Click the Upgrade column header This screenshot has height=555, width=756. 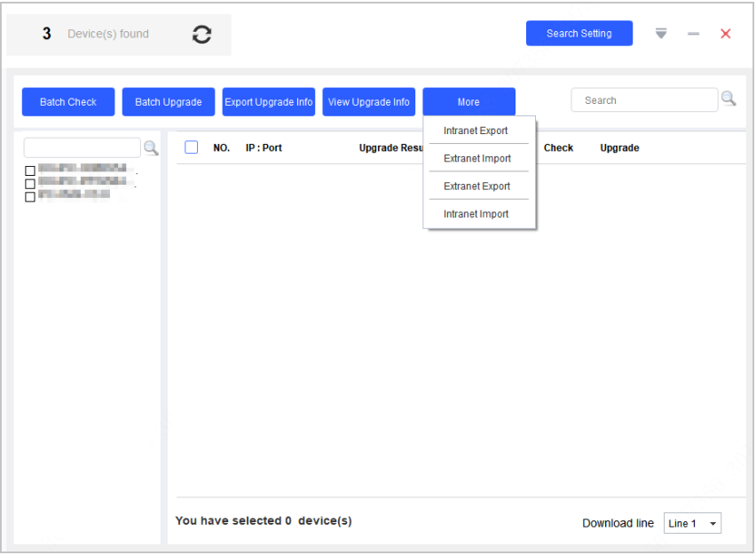point(619,147)
